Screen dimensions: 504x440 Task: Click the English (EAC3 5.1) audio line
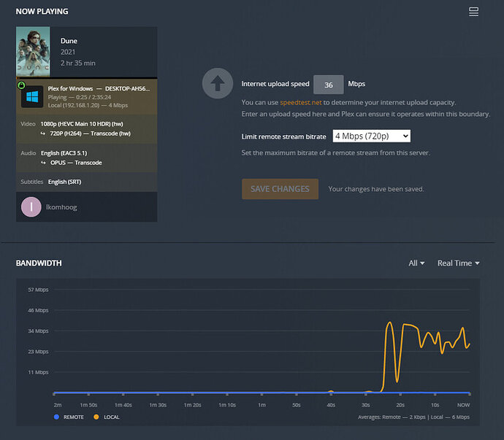[x=64, y=153]
